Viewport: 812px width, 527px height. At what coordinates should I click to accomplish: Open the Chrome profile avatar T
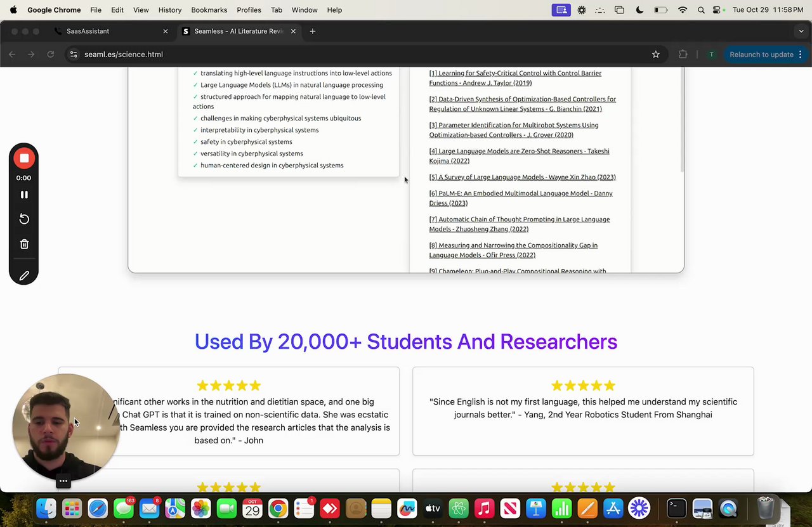click(711, 55)
